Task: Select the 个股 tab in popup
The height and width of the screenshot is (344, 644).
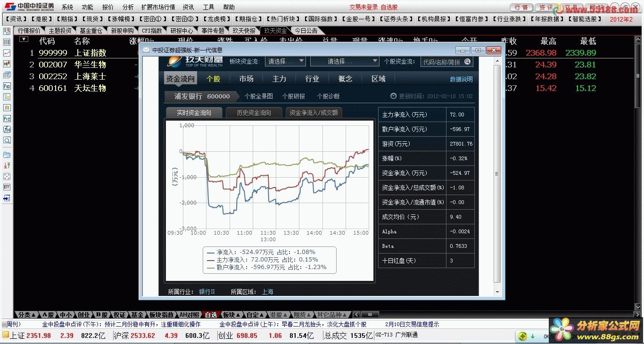Action: tap(213, 79)
